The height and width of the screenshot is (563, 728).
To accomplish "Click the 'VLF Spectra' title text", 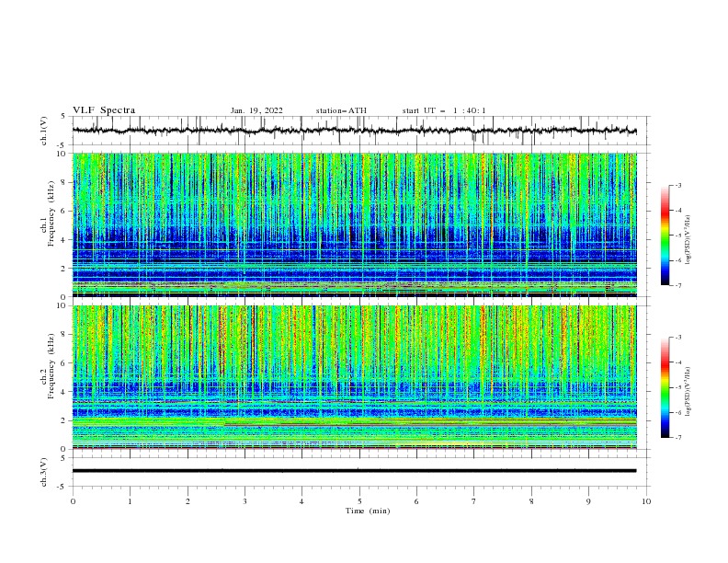I will click(104, 110).
